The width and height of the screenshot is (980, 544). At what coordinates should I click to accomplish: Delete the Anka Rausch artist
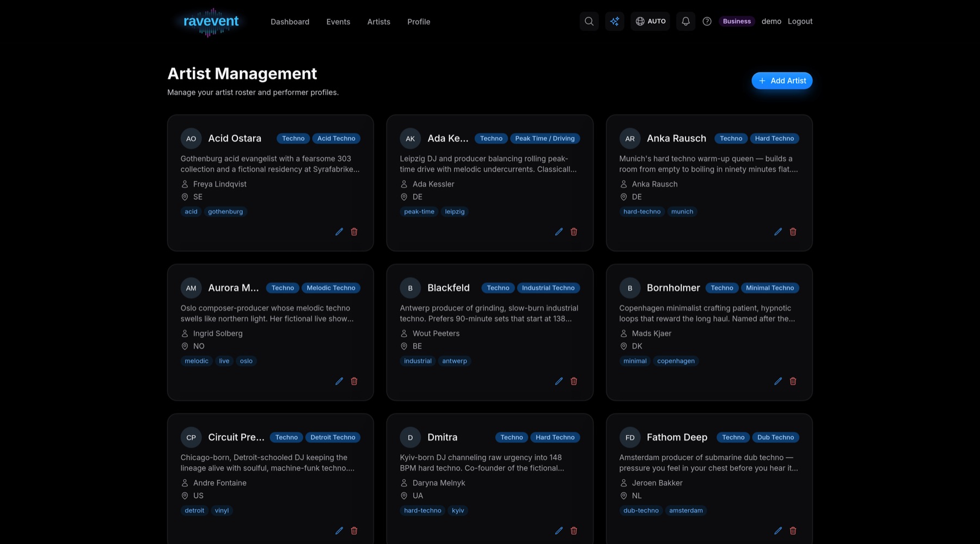(793, 232)
